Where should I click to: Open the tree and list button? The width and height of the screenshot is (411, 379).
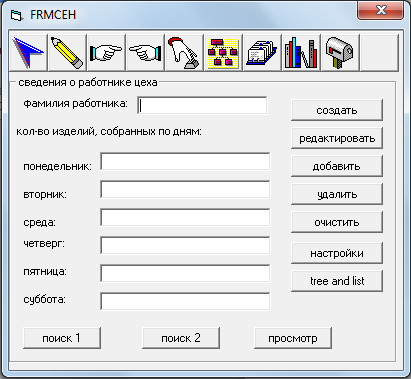point(337,281)
